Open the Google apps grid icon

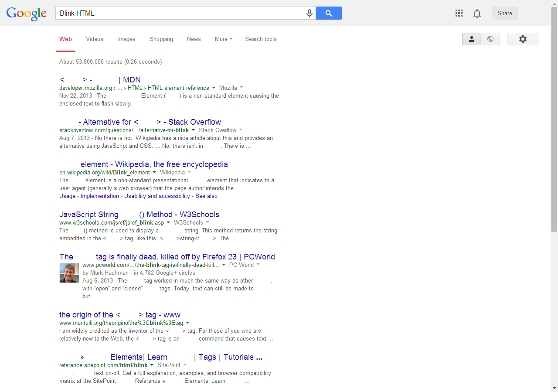459,14
